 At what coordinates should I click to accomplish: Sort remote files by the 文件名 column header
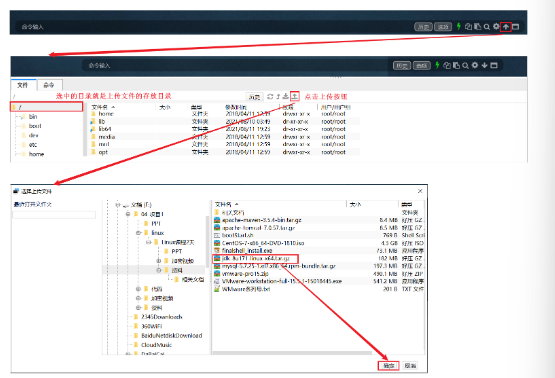pos(103,107)
